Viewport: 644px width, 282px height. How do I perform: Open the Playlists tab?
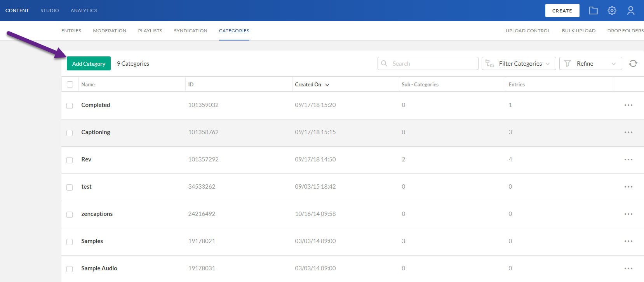[150, 31]
